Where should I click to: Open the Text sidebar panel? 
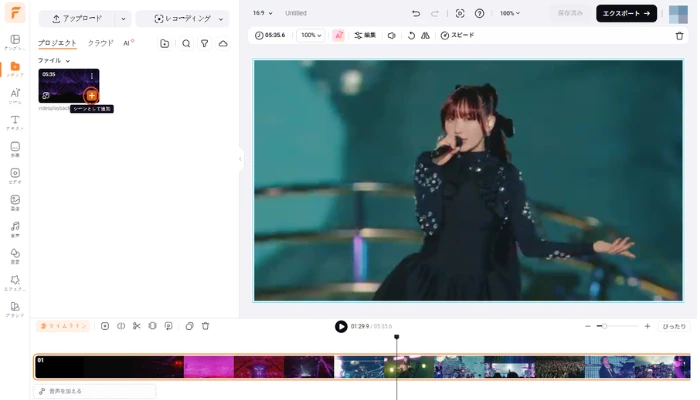[x=15, y=123]
